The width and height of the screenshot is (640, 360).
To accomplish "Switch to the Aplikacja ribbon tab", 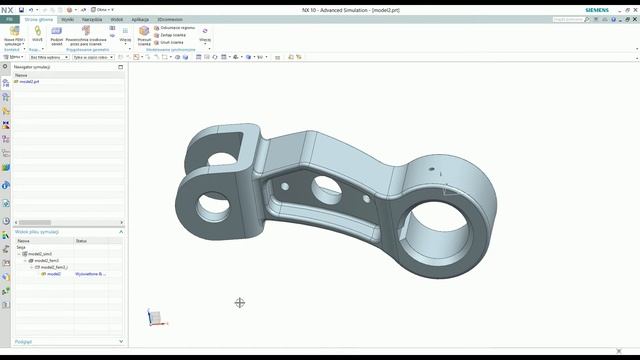I will (x=140, y=19).
